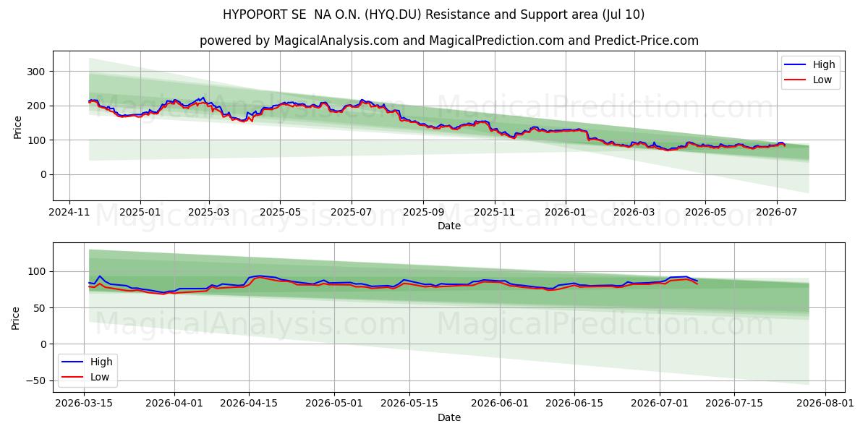This screenshot has width=868, height=434.
Task: Click the upper chart x-axis label '2025-05'
Action: [x=280, y=213]
